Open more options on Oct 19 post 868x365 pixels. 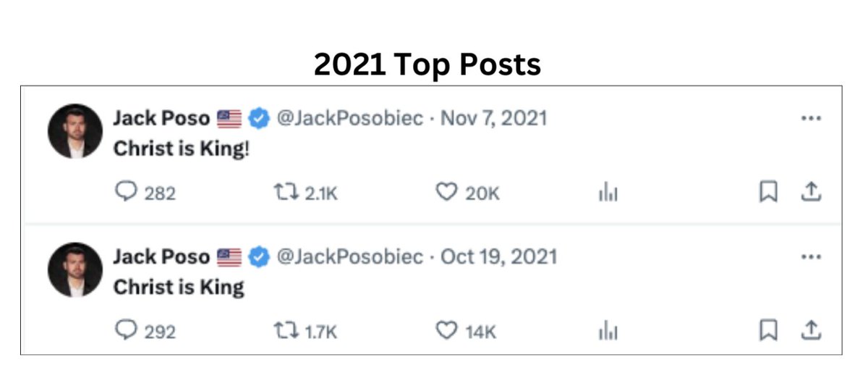click(811, 257)
